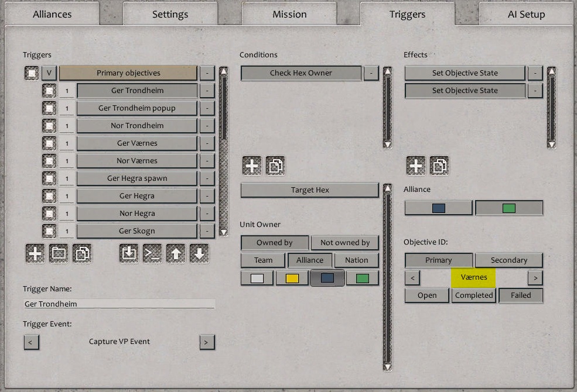Duplicate the selected trigger
This screenshot has width=577, height=392.
click(82, 253)
